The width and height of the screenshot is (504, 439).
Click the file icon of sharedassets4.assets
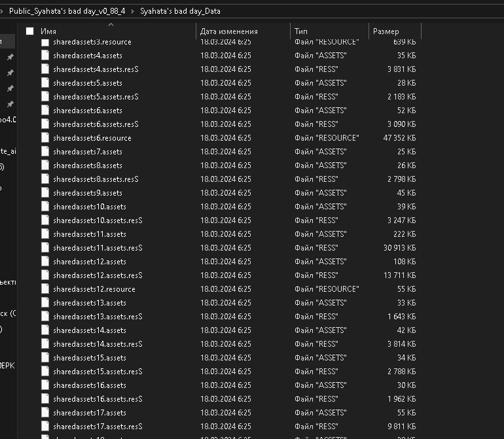tap(45, 56)
